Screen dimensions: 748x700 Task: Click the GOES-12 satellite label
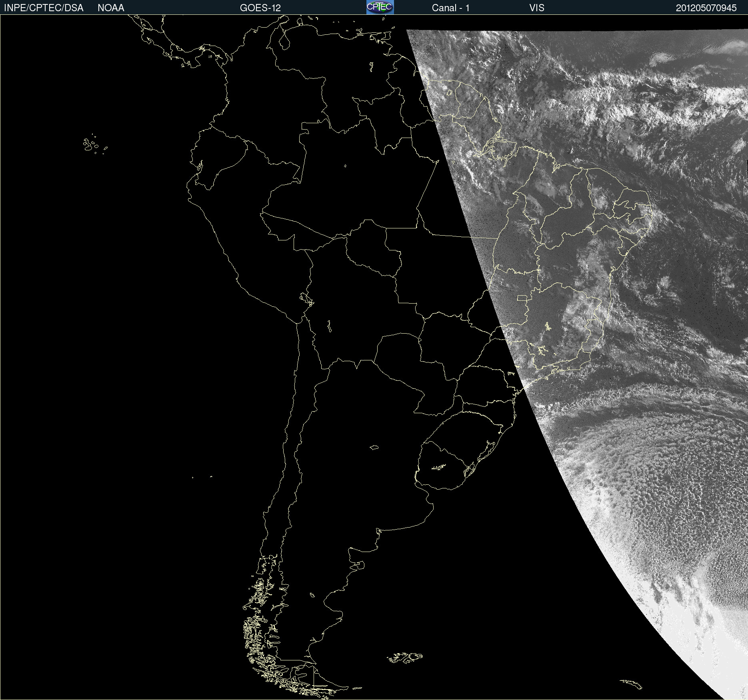point(260,8)
